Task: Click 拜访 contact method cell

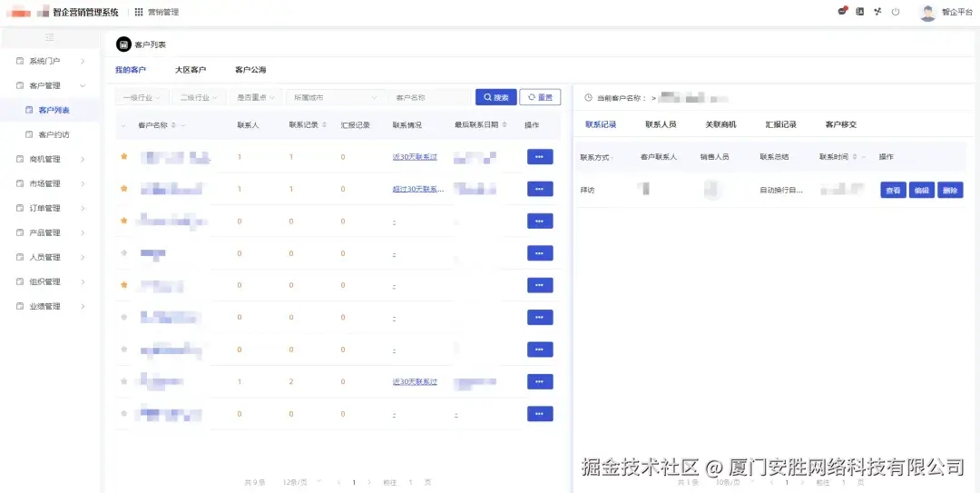Action: point(587,190)
